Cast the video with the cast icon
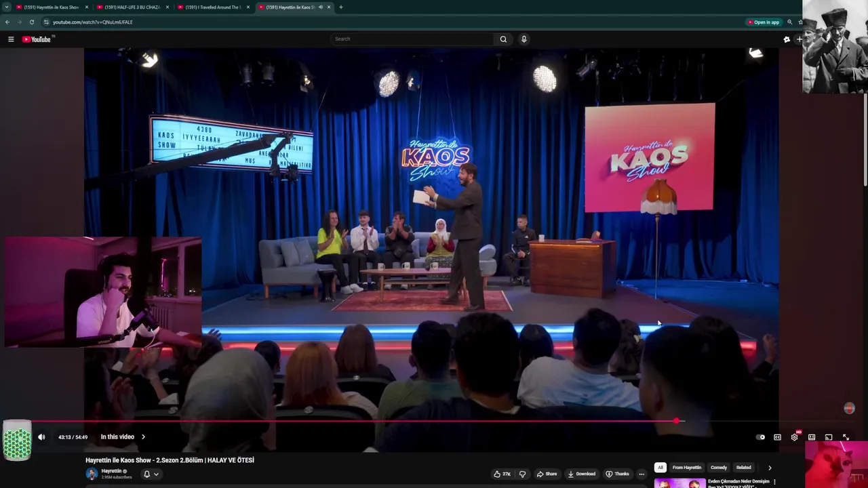 point(829,437)
